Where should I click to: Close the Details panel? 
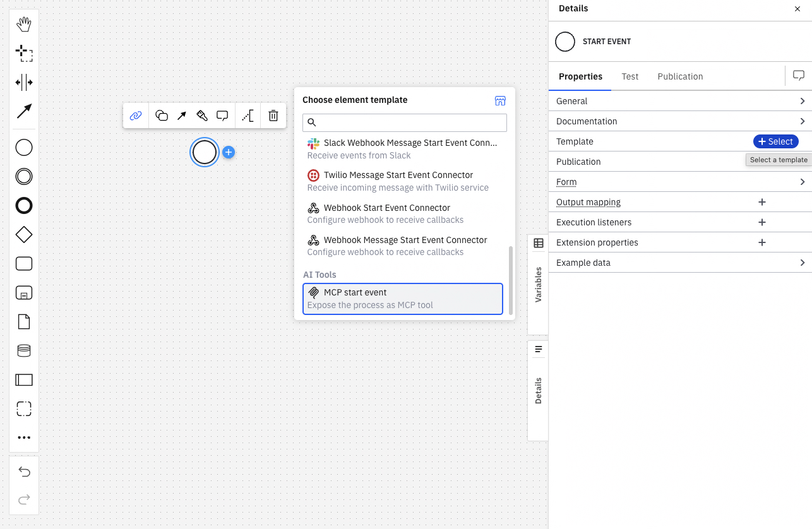[x=797, y=9]
